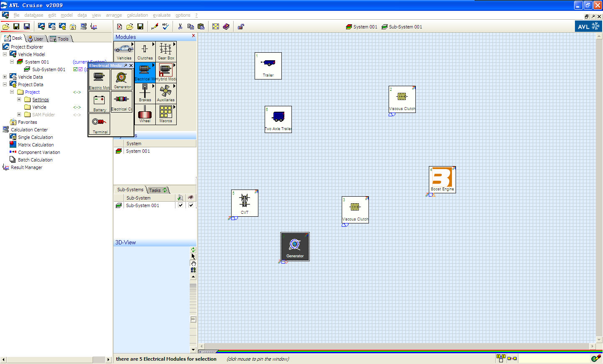The width and height of the screenshot is (603, 364).
Task: Click the 3D-View vertical slider handle
Action: click(193, 319)
